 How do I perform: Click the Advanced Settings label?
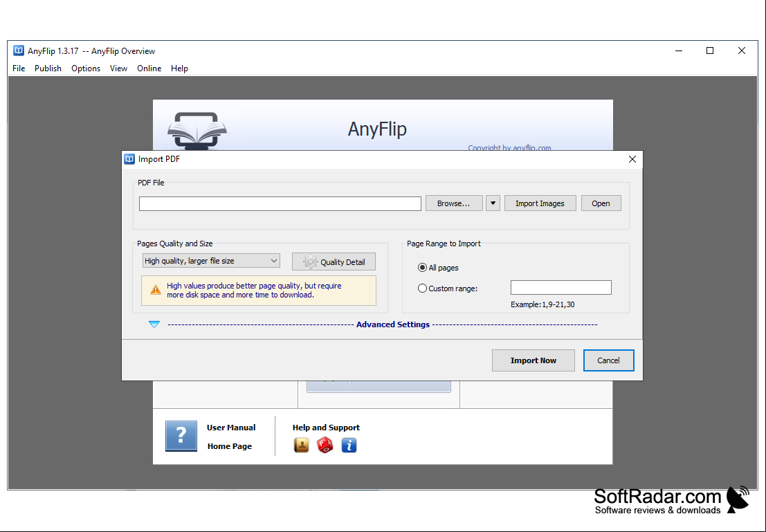tap(393, 324)
